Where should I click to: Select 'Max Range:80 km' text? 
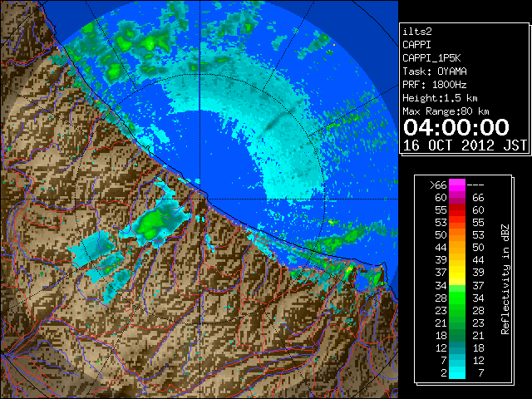click(446, 111)
